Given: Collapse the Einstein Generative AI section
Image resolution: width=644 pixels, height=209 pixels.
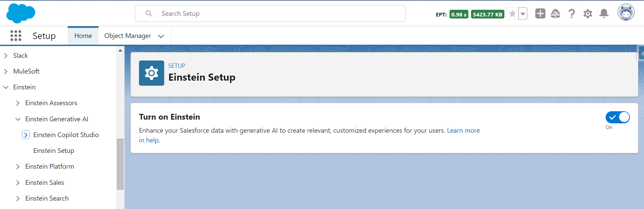Looking at the screenshot, I should coord(18,119).
